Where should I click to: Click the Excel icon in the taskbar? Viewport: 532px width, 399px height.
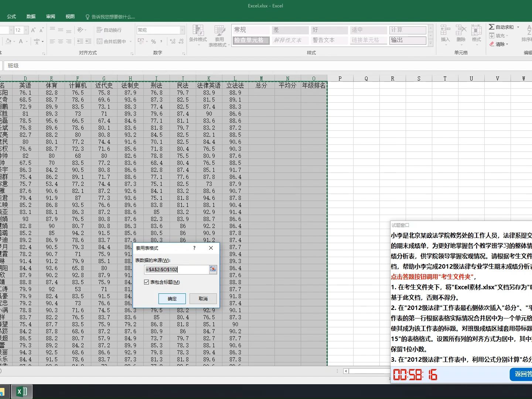click(22, 392)
